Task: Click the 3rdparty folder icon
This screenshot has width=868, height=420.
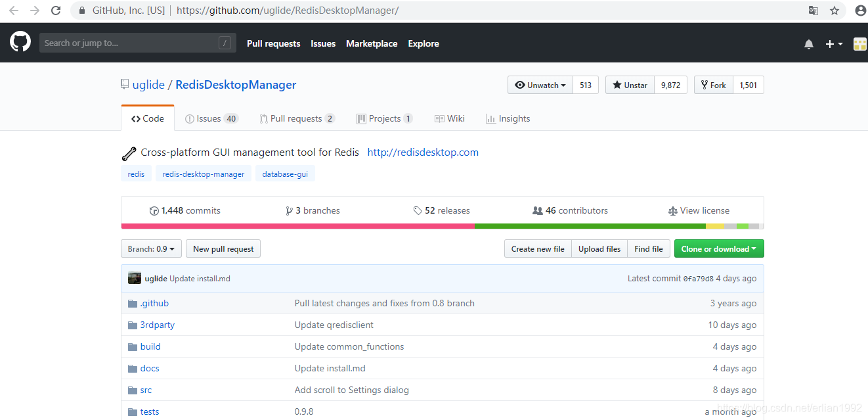Action: [x=133, y=325]
